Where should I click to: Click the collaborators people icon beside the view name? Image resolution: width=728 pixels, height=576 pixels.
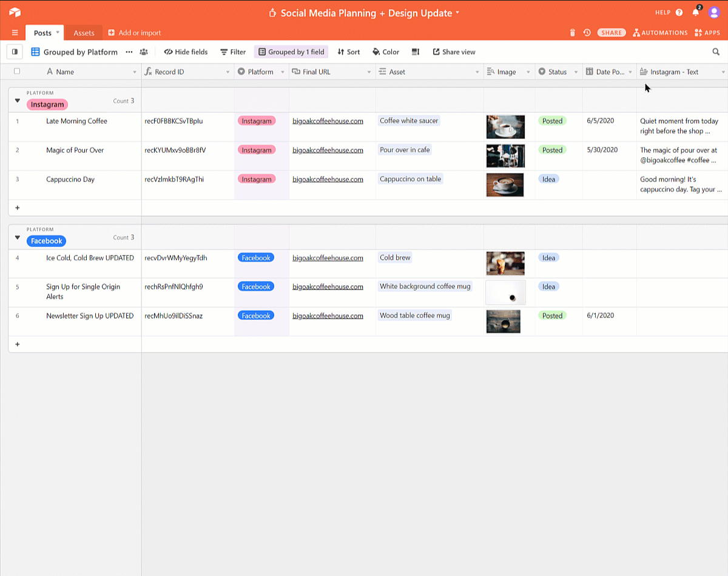click(144, 52)
